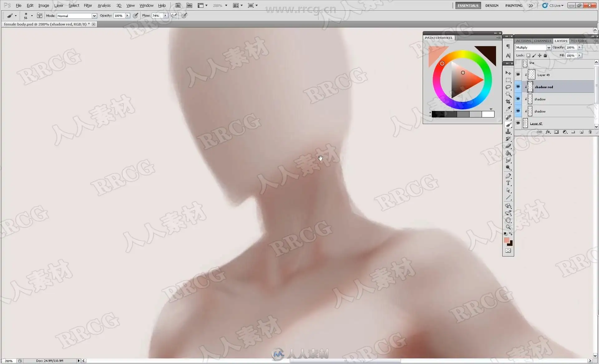Show the hidden line layer

coord(518,63)
